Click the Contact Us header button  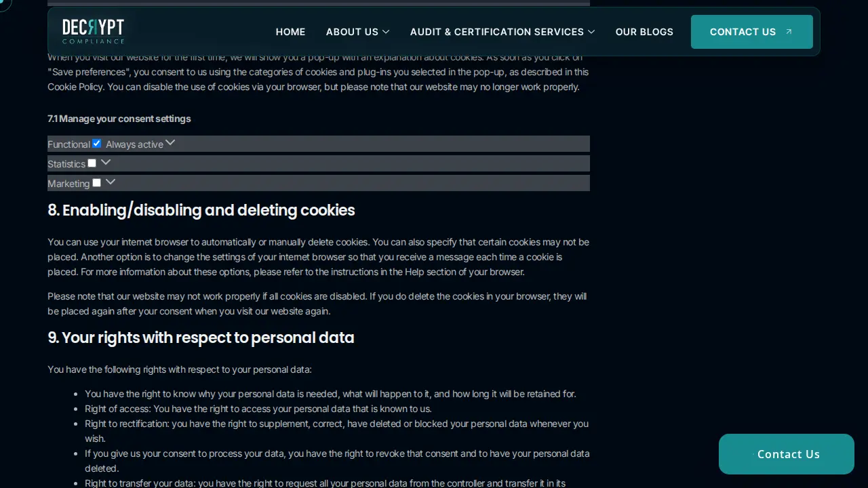[x=751, y=32]
